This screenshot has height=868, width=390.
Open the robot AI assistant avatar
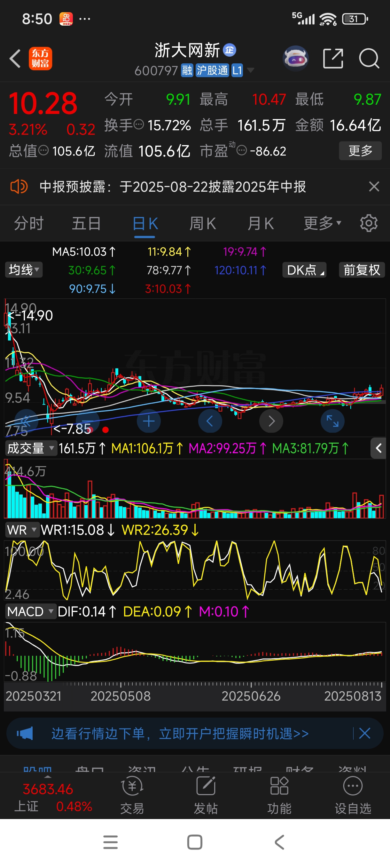295,59
